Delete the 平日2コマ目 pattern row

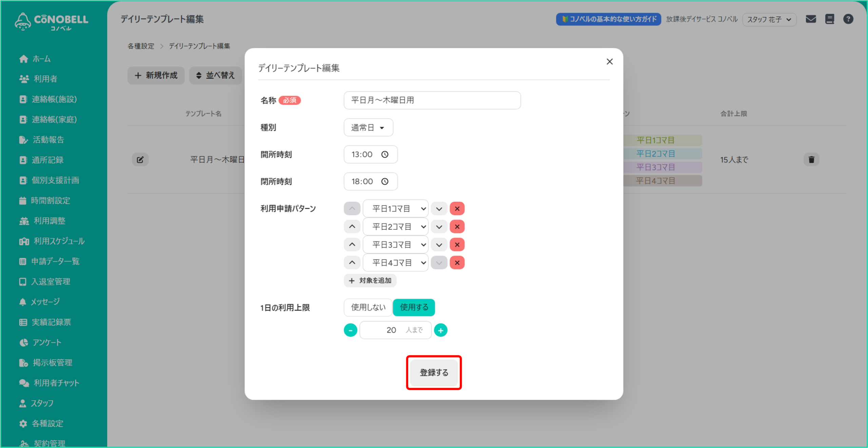457,227
